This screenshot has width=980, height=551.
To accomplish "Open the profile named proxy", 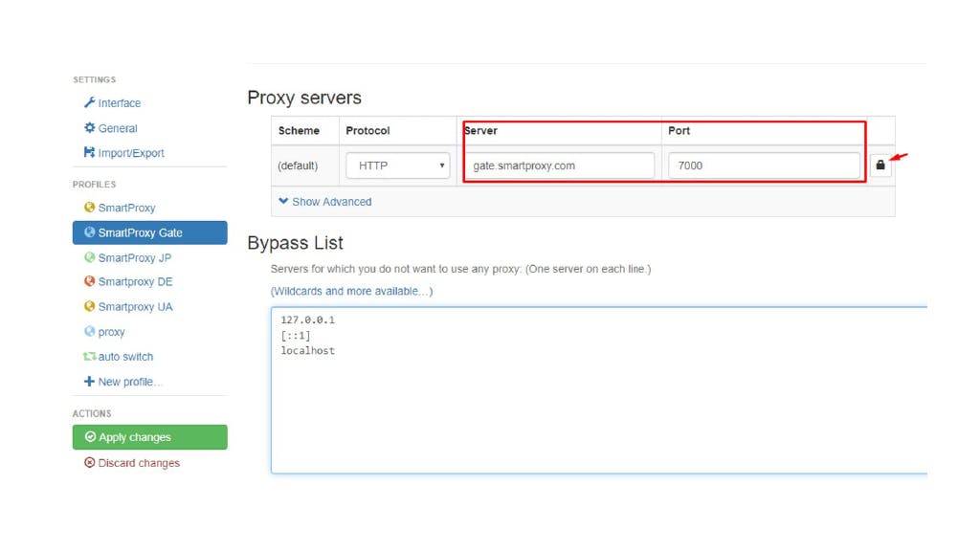I will (111, 332).
